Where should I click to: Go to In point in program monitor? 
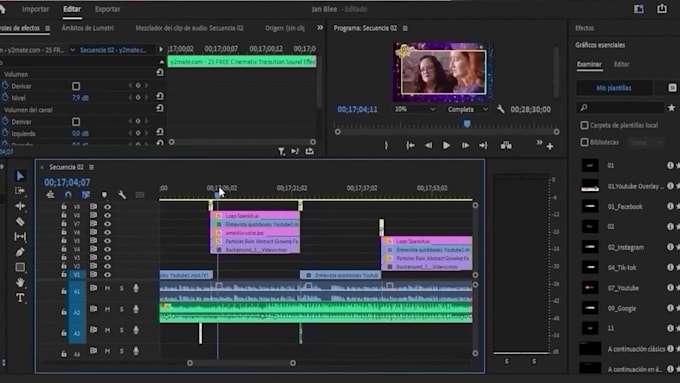(x=410, y=145)
